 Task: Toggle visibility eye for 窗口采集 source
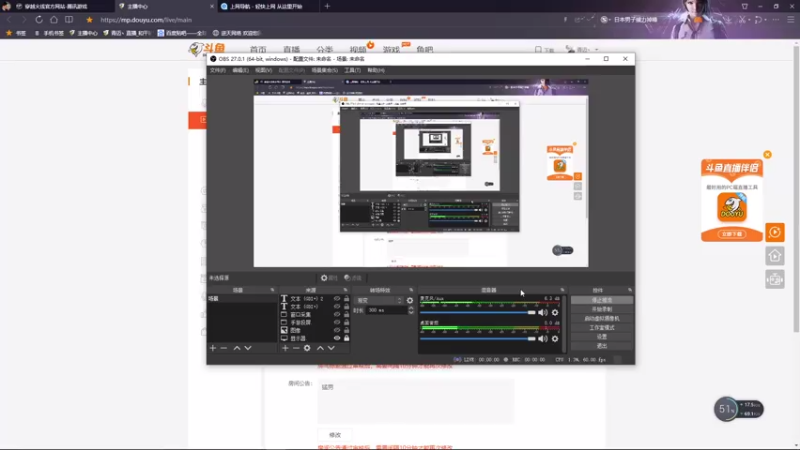tap(337, 314)
